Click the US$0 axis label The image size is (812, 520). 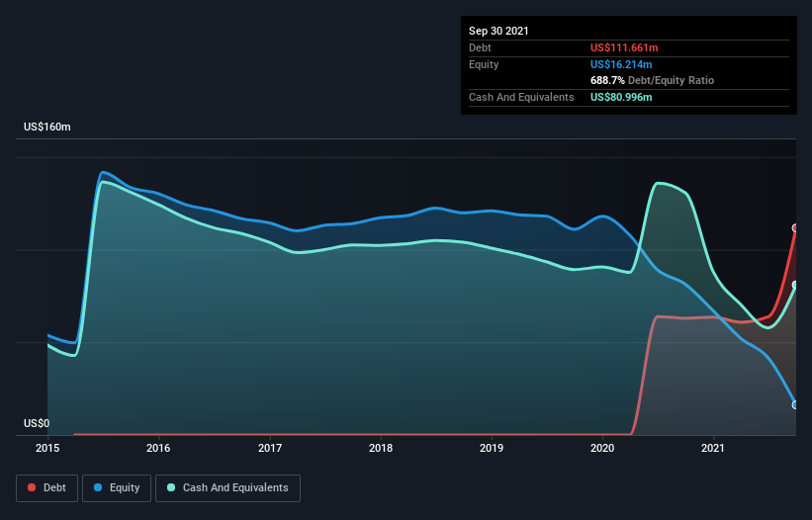(x=37, y=423)
